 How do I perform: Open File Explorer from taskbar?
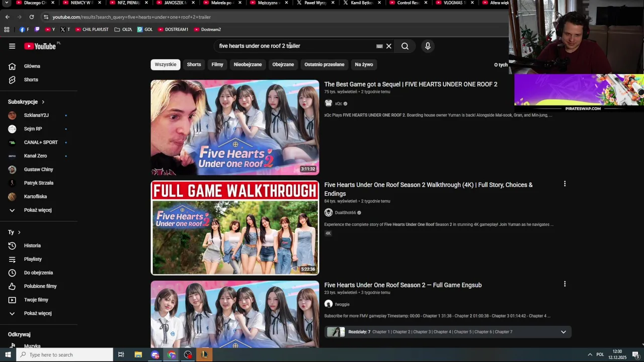pyautogui.click(x=138, y=355)
